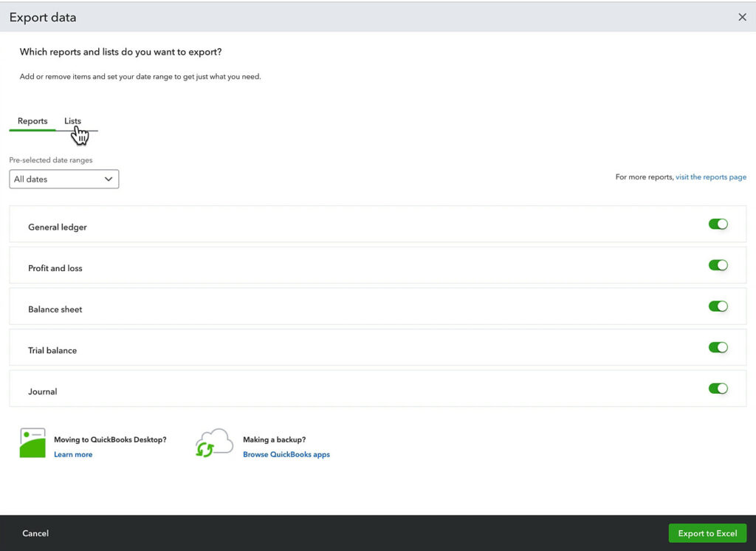The height and width of the screenshot is (551, 756).
Task: Switch to the Lists tab
Action: point(72,121)
